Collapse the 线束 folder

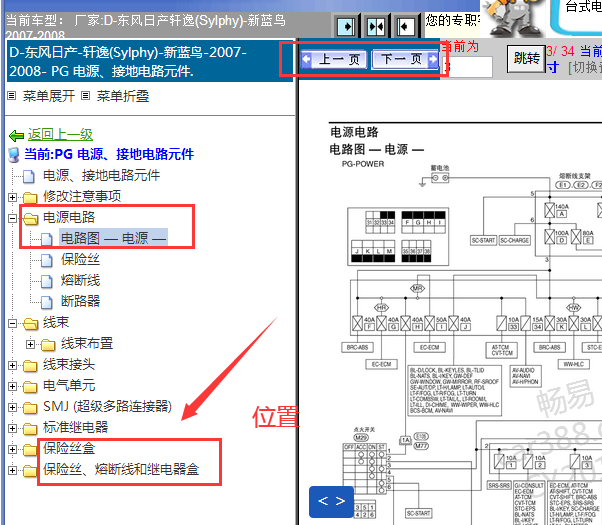click(12, 323)
